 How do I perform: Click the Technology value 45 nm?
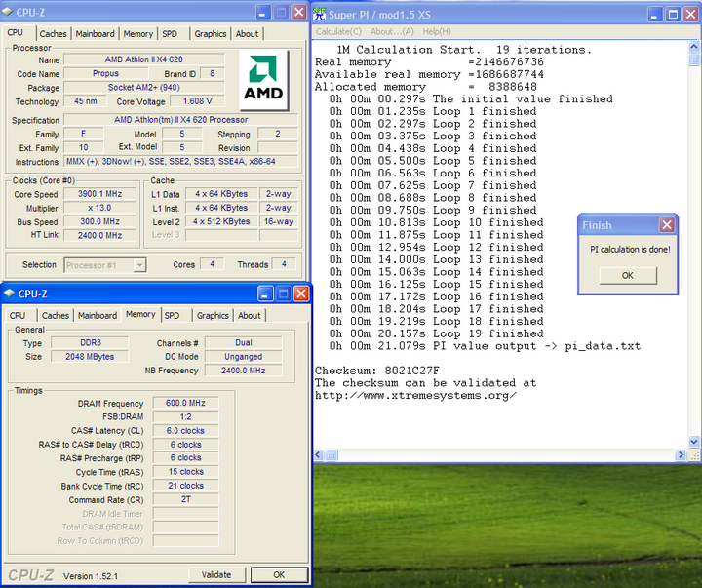(85, 101)
